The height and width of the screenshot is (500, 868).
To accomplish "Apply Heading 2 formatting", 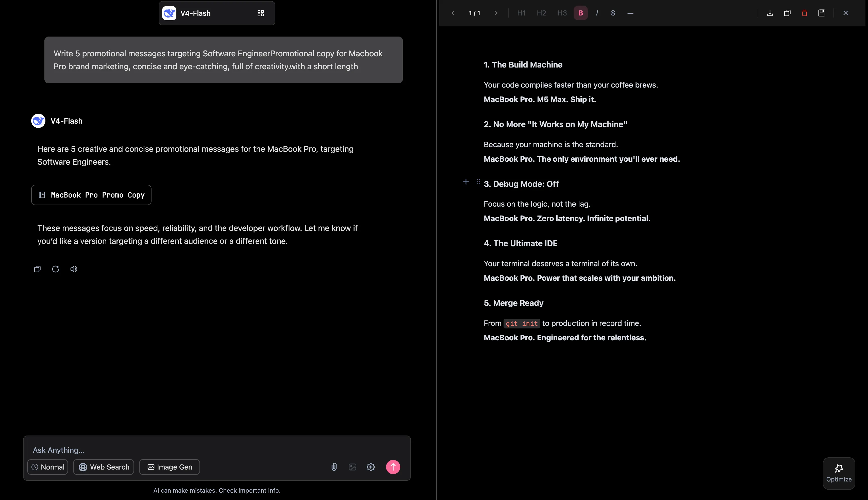I will point(541,13).
